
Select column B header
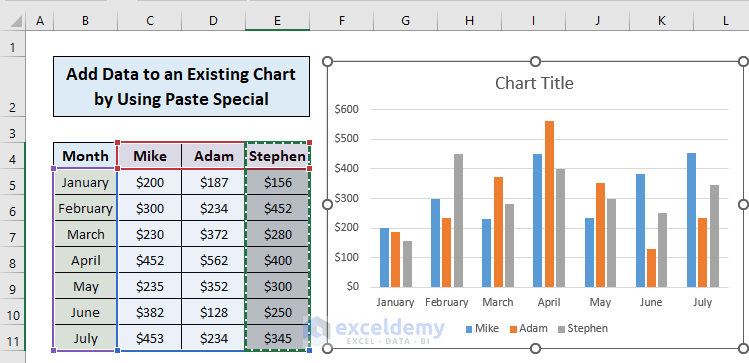click(86, 21)
